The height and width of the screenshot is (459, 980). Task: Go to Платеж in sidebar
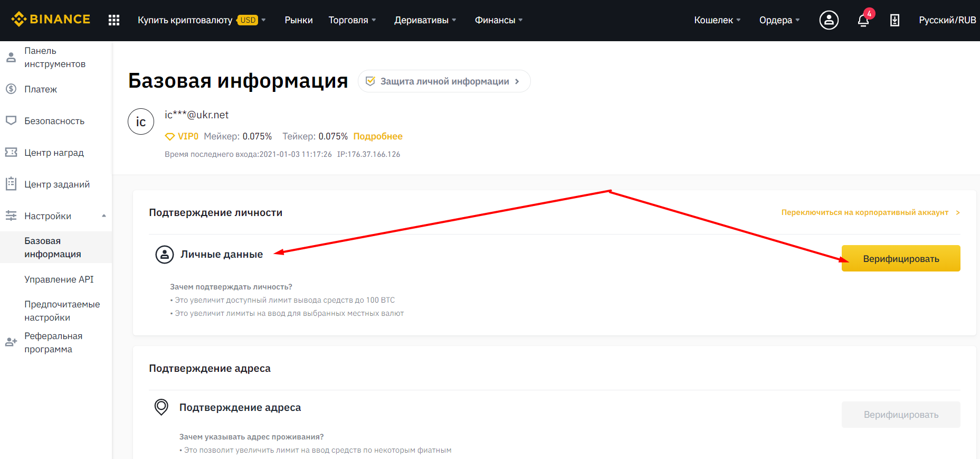(41, 89)
